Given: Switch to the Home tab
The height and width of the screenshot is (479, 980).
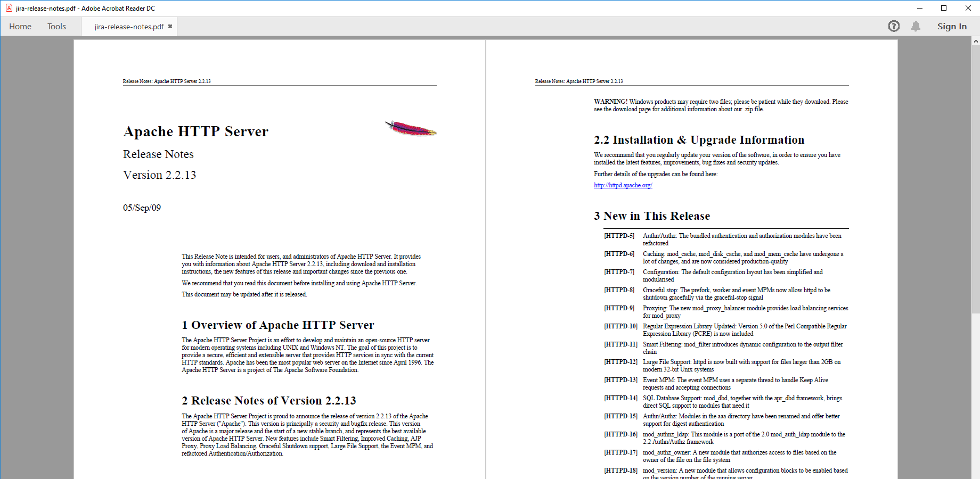Looking at the screenshot, I should pos(20,26).
